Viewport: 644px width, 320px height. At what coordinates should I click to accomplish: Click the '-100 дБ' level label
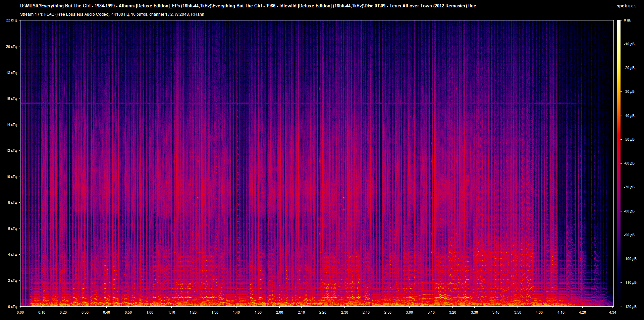pos(630,259)
